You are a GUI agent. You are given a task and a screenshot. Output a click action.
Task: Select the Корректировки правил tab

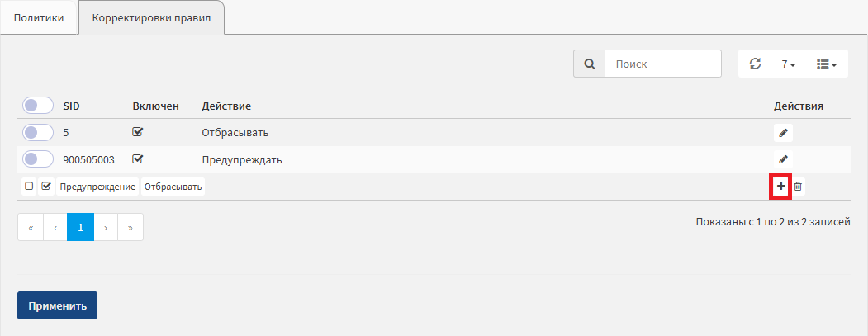[152, 17]
